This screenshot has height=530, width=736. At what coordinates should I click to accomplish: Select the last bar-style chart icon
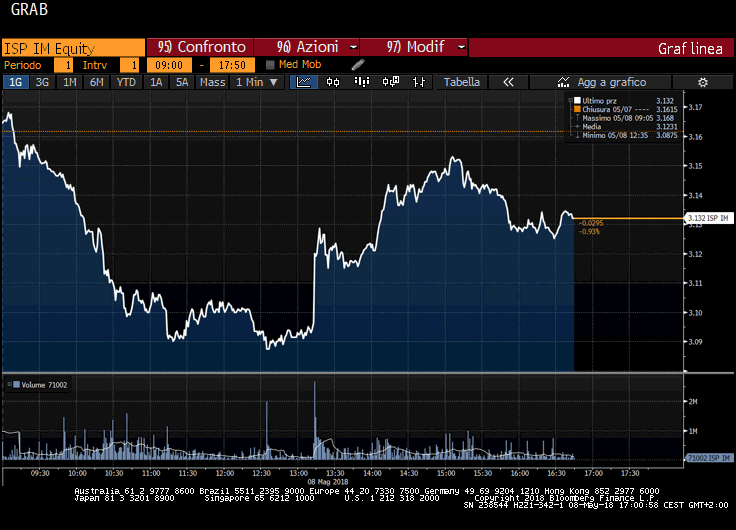[418, 82]
